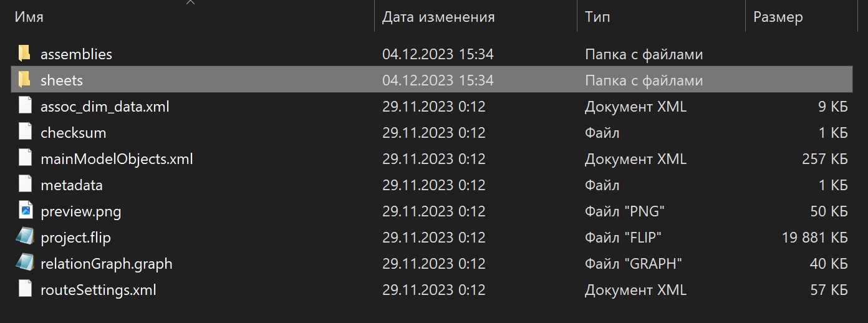Image resolution: width=868 pixels, height=323 pixels.
Task: Select the relationGraph.graph file icon
Action: 25,263
